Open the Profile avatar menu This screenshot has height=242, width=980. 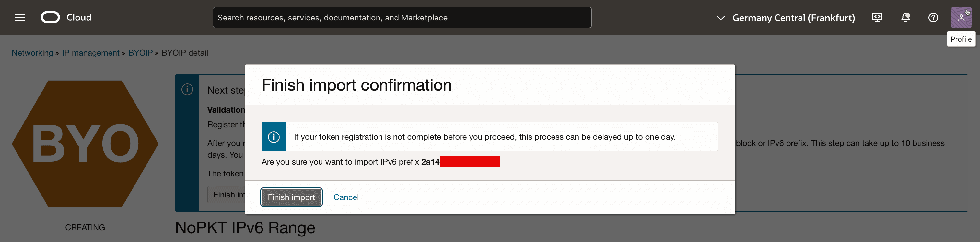(x=961, y=18)
